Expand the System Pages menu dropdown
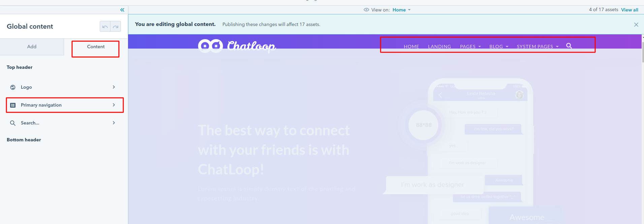The width and height of the screenshot is (644, 224). pos(538,47)
